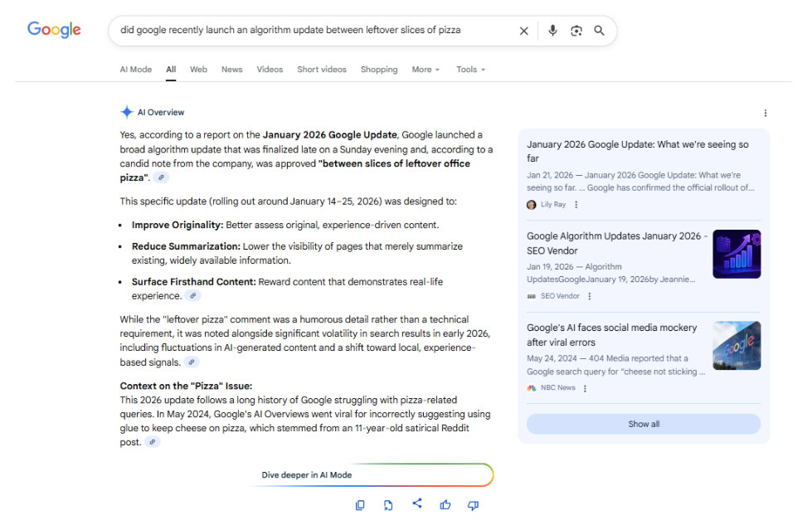Open the AI Overview three-dot options menu

765,114
